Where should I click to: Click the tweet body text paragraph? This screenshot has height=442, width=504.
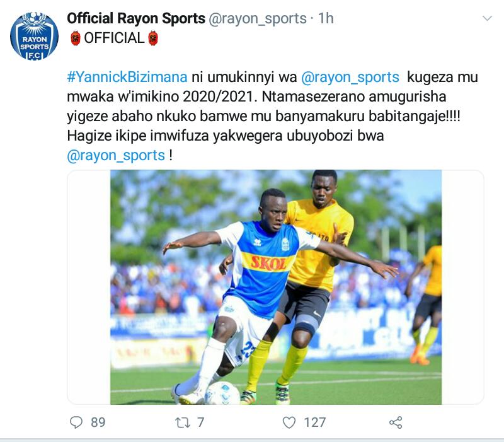pos(273,116)
